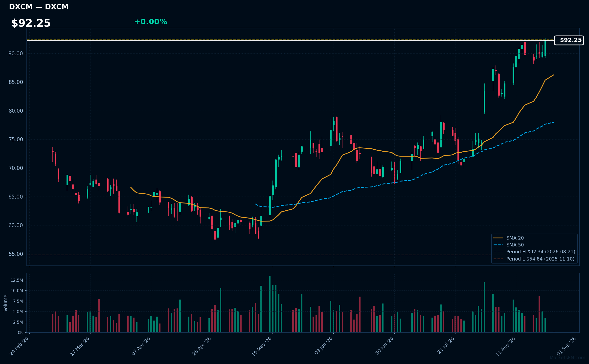Image resolution: width=589 pixels, height=364 pixels.
Task: Click the 28 Apr '26 date label
Action: tap(202, 346)
